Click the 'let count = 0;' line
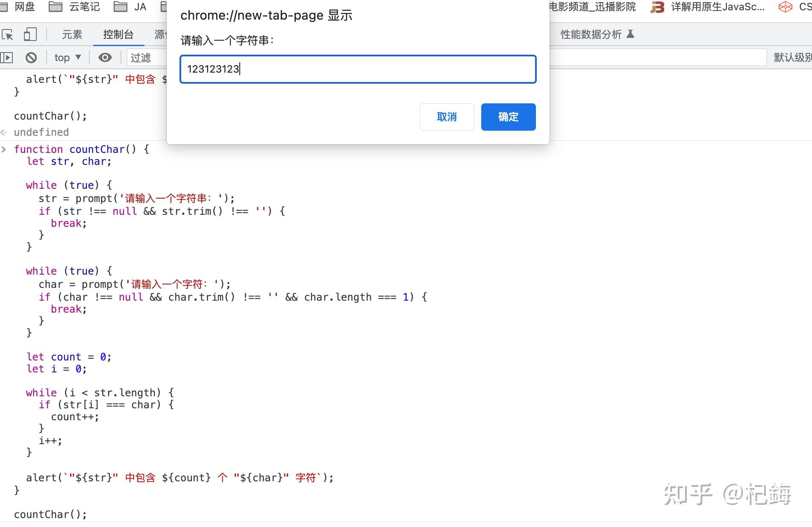The height and width of the screenshot is (527, 812). pyautogui.click(x=69, y=357)
